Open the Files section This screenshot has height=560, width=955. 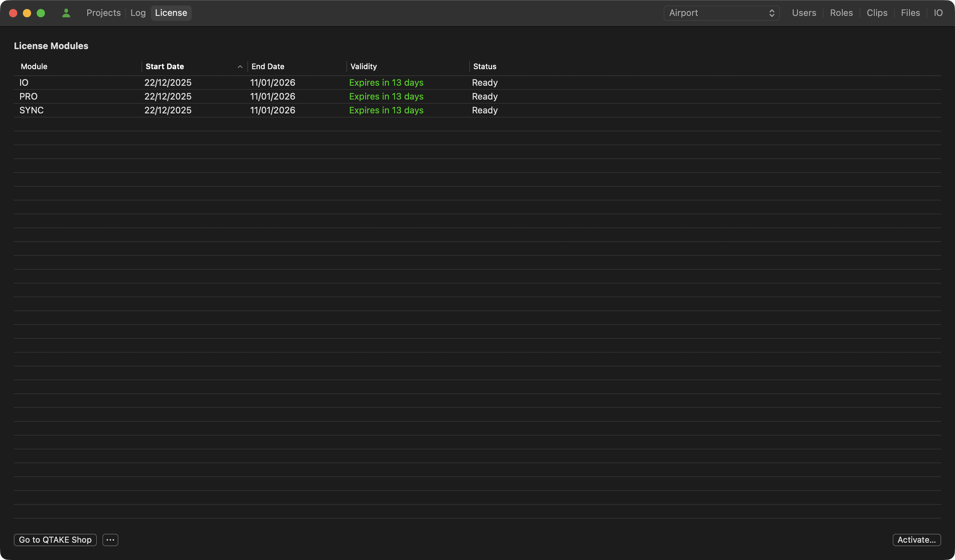910,13
